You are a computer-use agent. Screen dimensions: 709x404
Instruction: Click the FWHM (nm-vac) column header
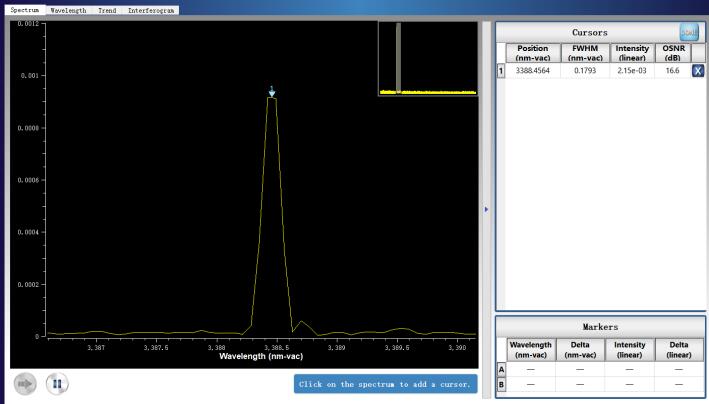pos(584,53)
